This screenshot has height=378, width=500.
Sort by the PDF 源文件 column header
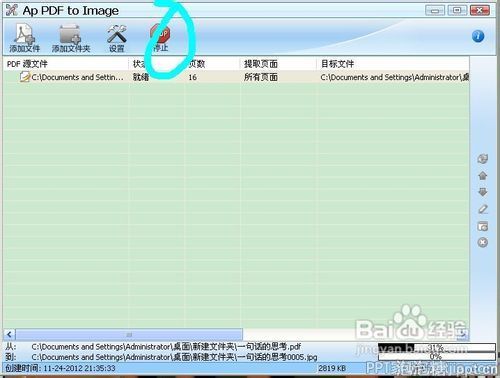pos(66,64)
